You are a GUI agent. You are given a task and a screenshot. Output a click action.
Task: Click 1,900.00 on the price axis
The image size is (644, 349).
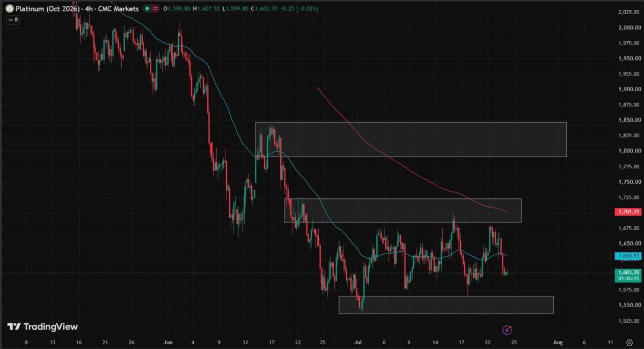pos(629,89)
